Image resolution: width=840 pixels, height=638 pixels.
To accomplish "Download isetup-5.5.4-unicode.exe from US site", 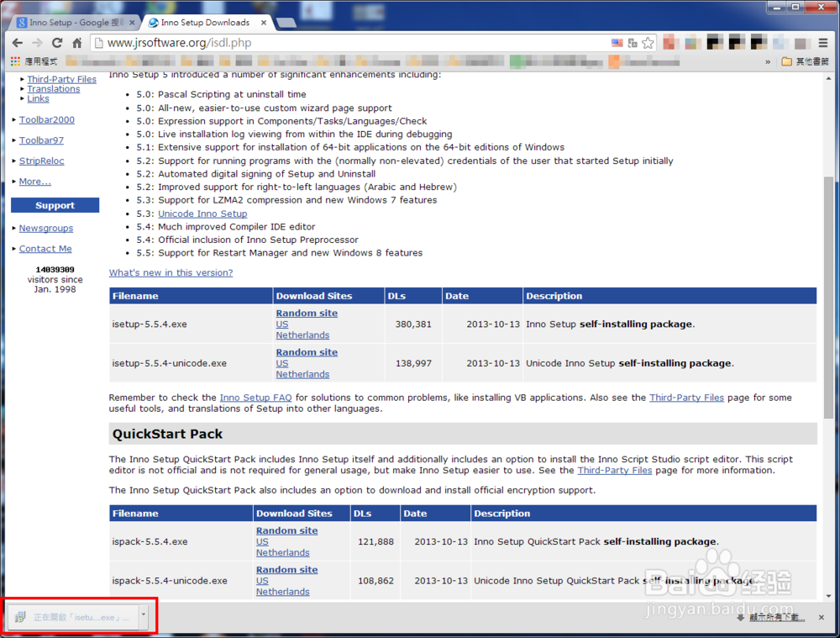I will 281,363.
